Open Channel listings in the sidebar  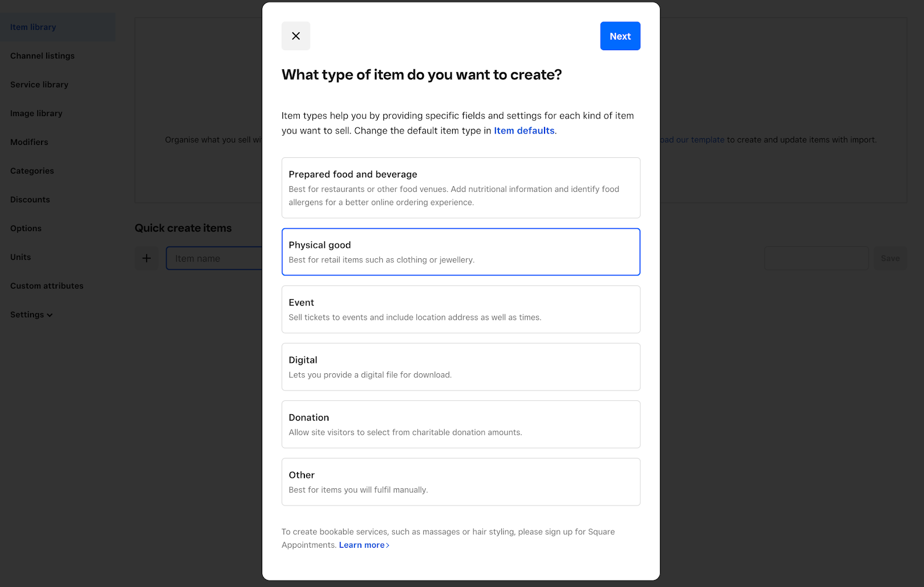pos(42,56)
